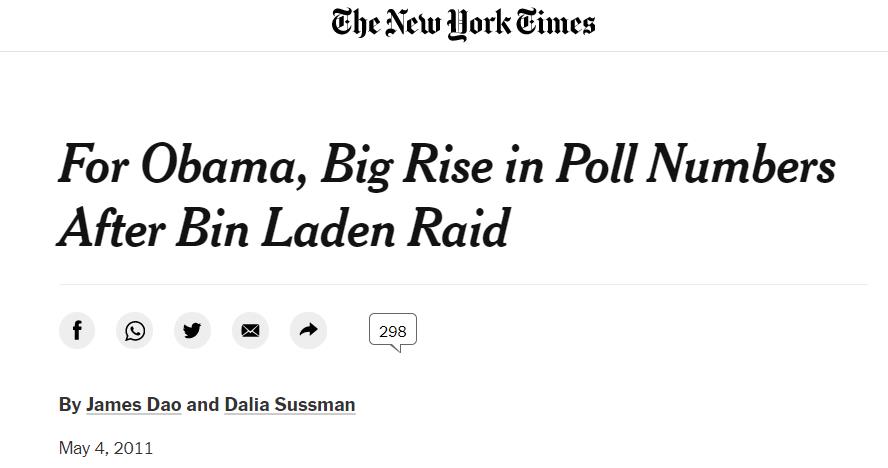Open more sharing options with the arrow icon
Viewport: 888px width, 468px height.
point(308,331)
